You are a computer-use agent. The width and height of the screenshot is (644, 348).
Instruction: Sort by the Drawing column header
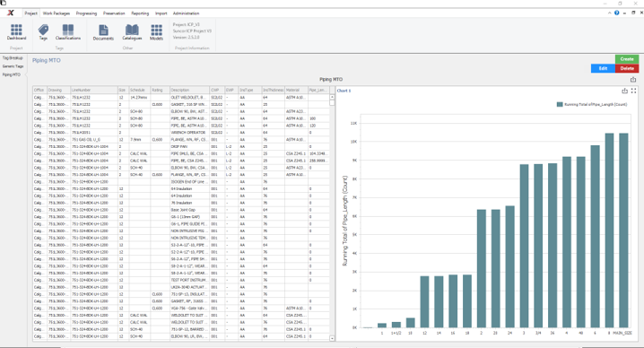click(x=58, y=90)
